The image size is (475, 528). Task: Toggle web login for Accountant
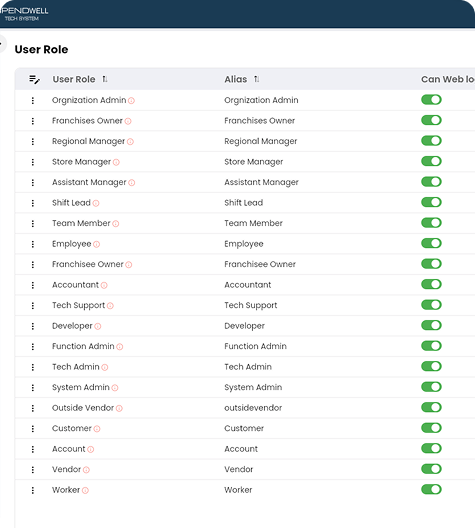click(431, 284)
